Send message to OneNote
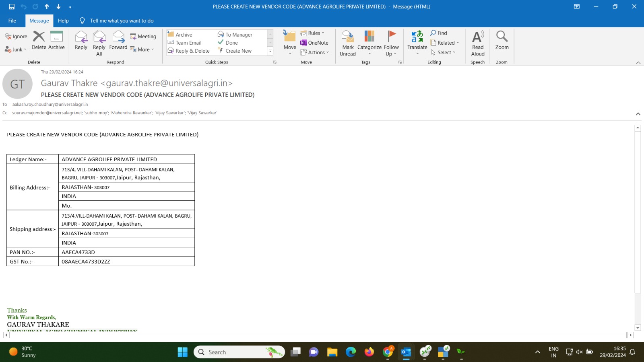644x362 pixels. pyautogui.click(x=314, y=43)
